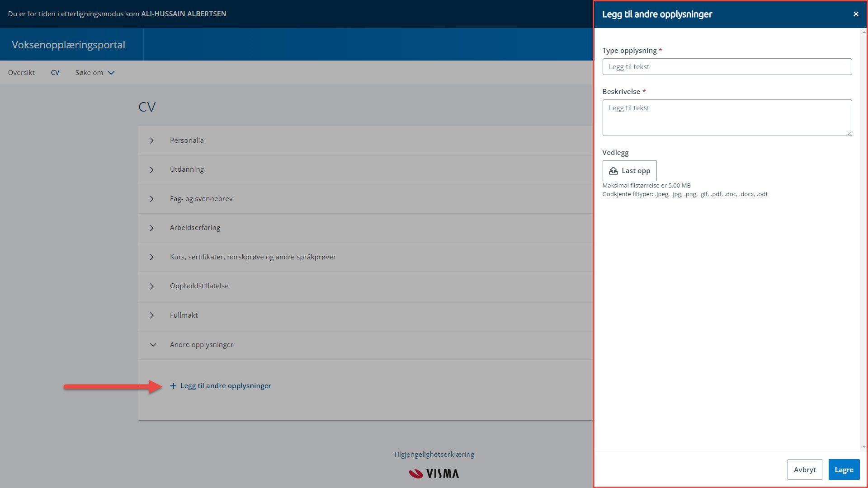Click the scroll-down arrow of panel scrollbar
868x488 pixels.
coord(863,447)
